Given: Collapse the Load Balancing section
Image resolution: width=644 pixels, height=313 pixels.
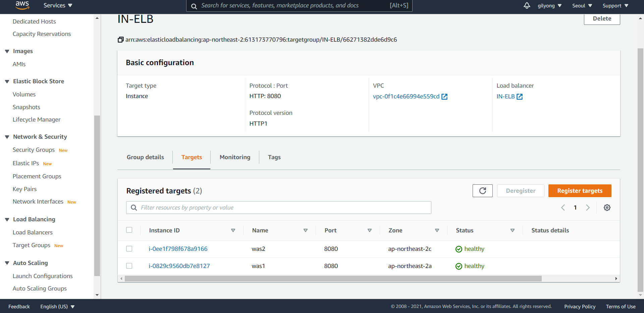Looking at the screenshot, I should point(7,220).
